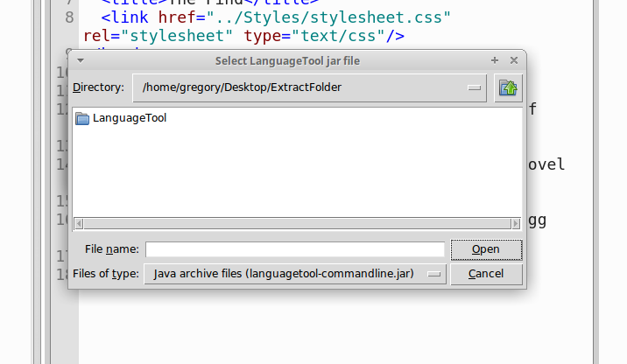
Task: Click the Open button
Action: (x=486, y=249)
